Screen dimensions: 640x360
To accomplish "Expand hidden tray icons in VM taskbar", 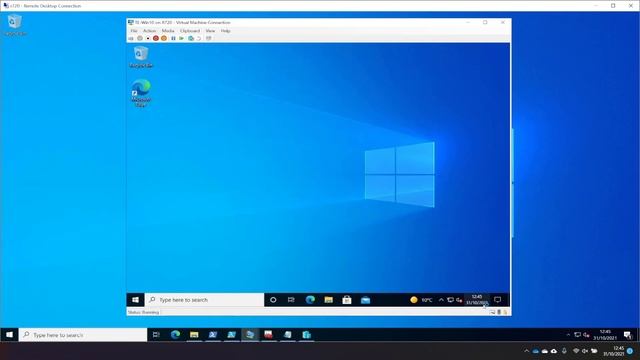I will [441, 300].
